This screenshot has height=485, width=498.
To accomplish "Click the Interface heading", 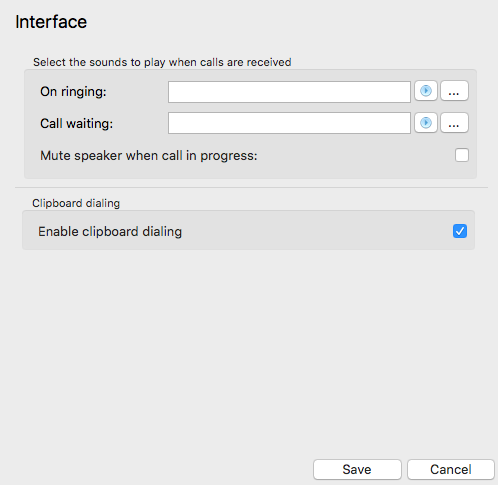I will tap(51, 22).
